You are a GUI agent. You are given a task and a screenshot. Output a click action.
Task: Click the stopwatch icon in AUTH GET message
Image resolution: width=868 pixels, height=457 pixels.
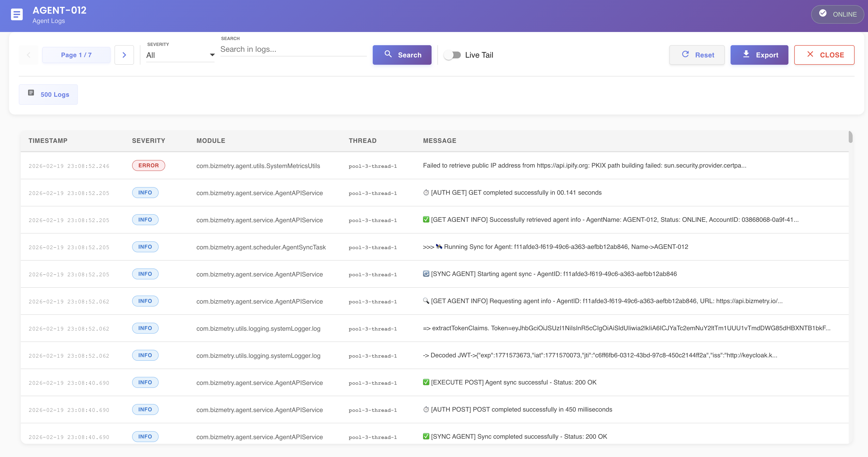[x=426, y=192]
